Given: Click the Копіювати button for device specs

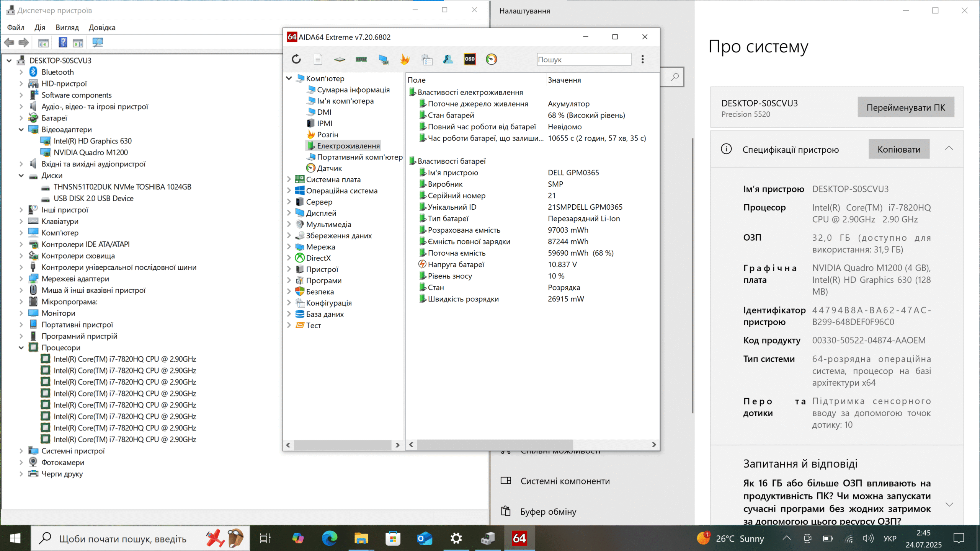Looking at the screenshot, I should click(x=899, y=149).
